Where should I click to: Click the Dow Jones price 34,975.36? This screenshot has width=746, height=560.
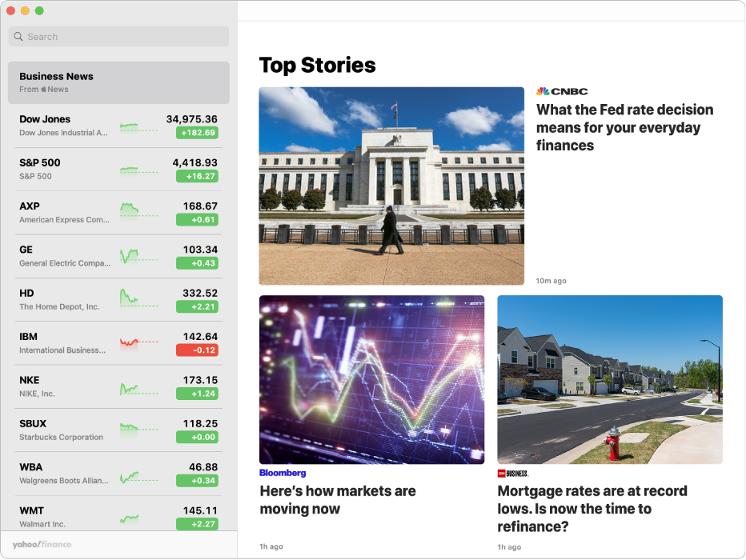click(x=192, y=119)
